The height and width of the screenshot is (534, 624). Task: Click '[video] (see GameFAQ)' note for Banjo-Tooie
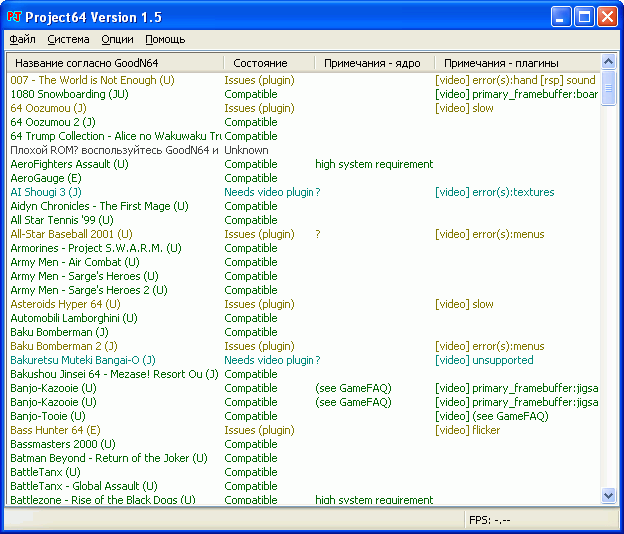click(492, 416)
